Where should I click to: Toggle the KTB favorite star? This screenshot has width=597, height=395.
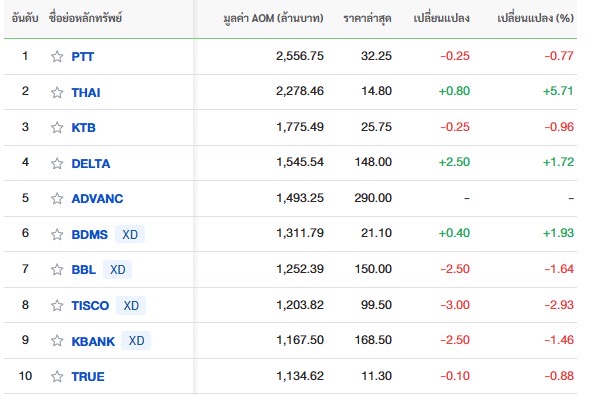tap(57, 128)
